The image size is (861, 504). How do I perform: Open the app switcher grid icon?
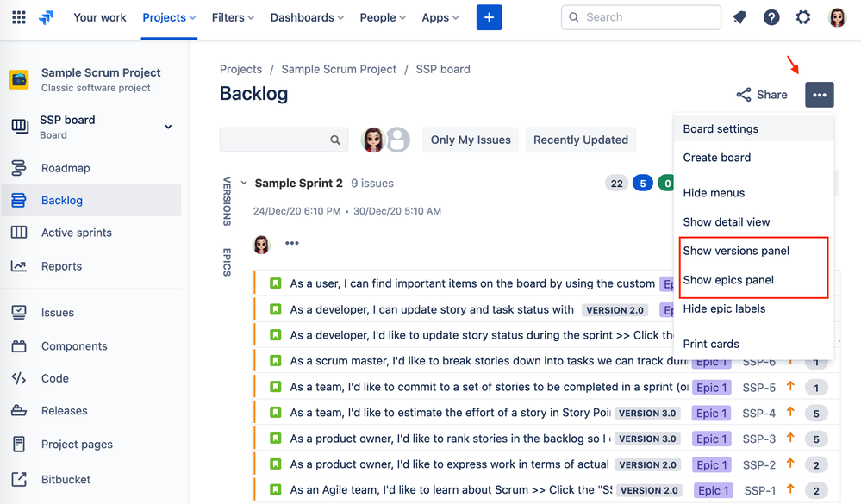18,17
